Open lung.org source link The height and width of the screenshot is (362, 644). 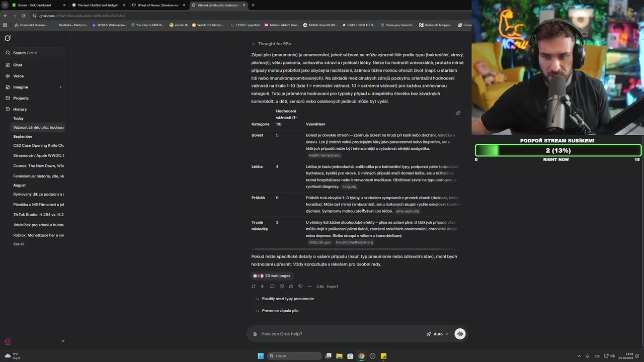tap(349, 187)
